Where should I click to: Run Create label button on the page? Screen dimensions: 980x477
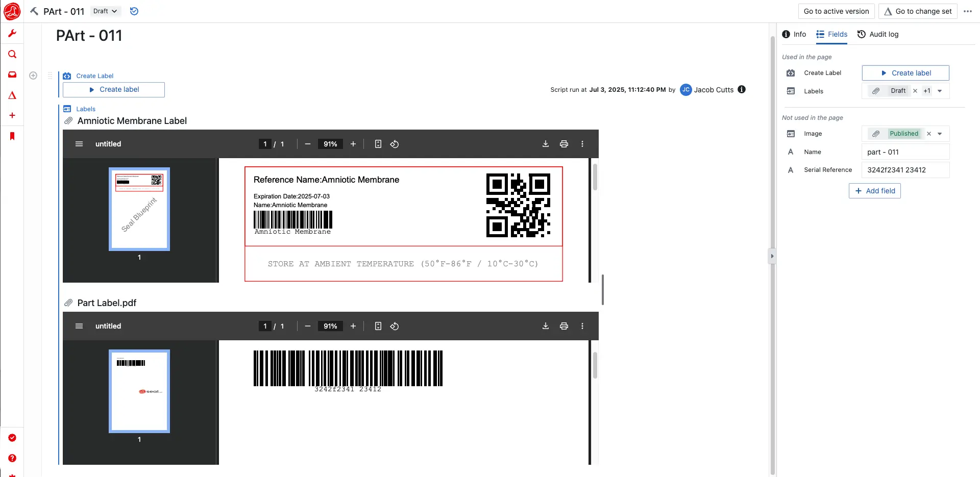tap(114, 89)
